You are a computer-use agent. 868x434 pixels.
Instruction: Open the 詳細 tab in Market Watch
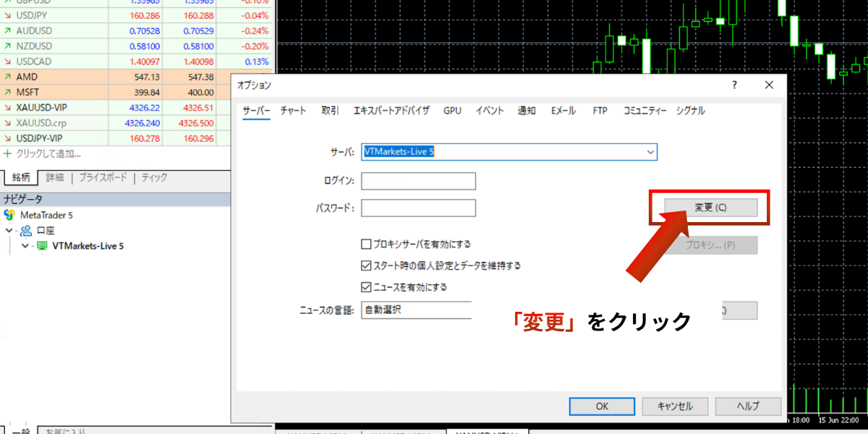(55, 177)
